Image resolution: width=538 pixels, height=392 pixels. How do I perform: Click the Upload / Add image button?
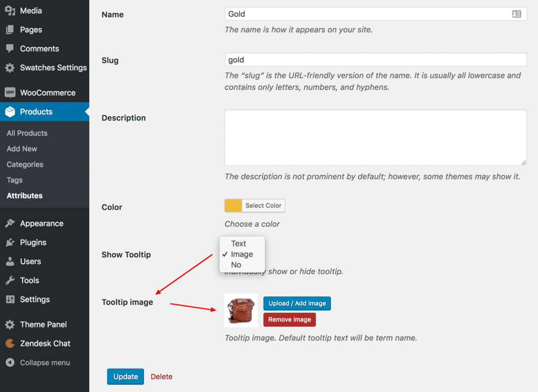pyautogui.click(x=297, y=303)
